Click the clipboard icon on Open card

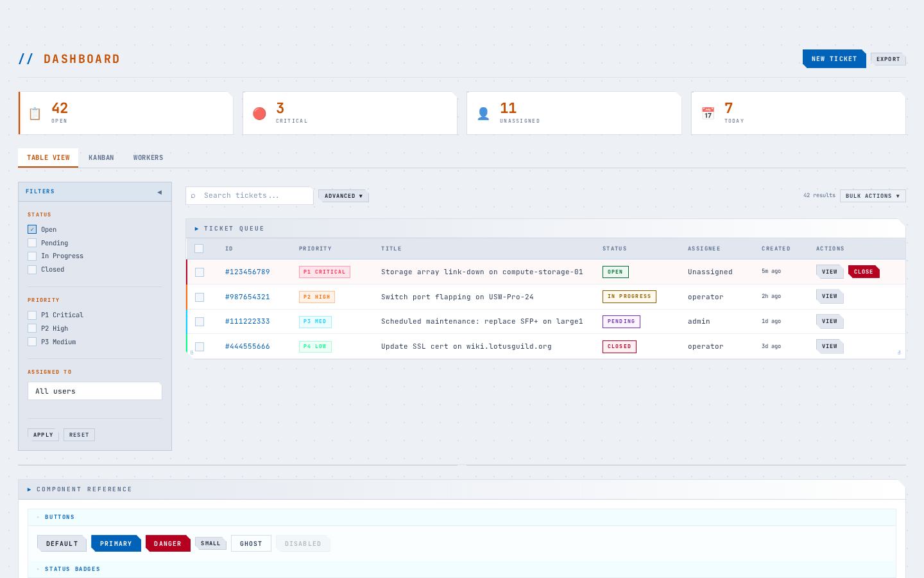[35, 114]
